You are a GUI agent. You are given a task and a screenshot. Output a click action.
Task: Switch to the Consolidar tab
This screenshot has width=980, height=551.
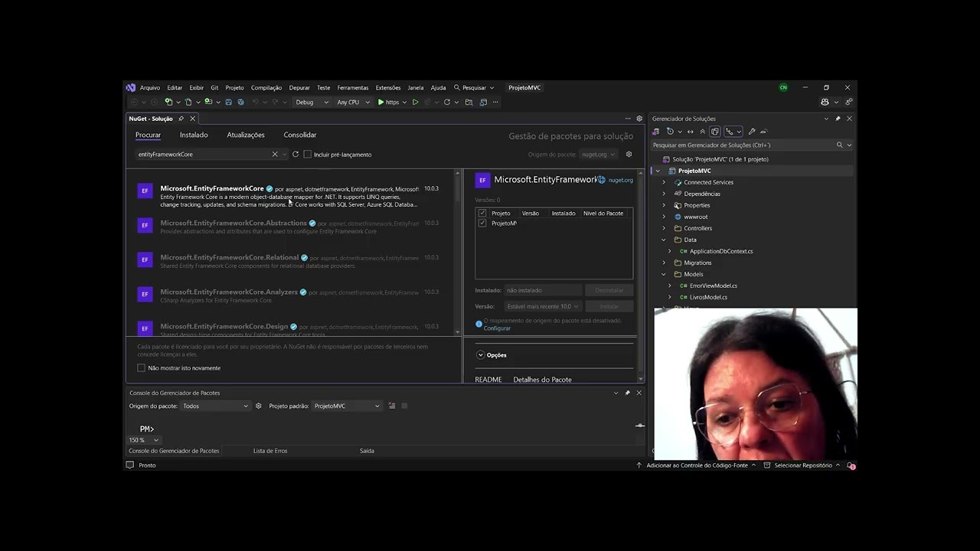(x=300, y=135)
